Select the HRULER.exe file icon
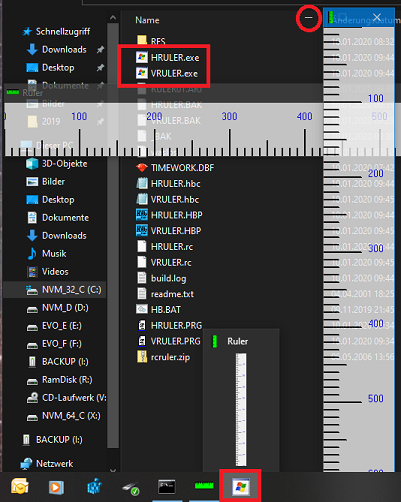This screenshot has width=401, height=502. click(x=142, y=57)
